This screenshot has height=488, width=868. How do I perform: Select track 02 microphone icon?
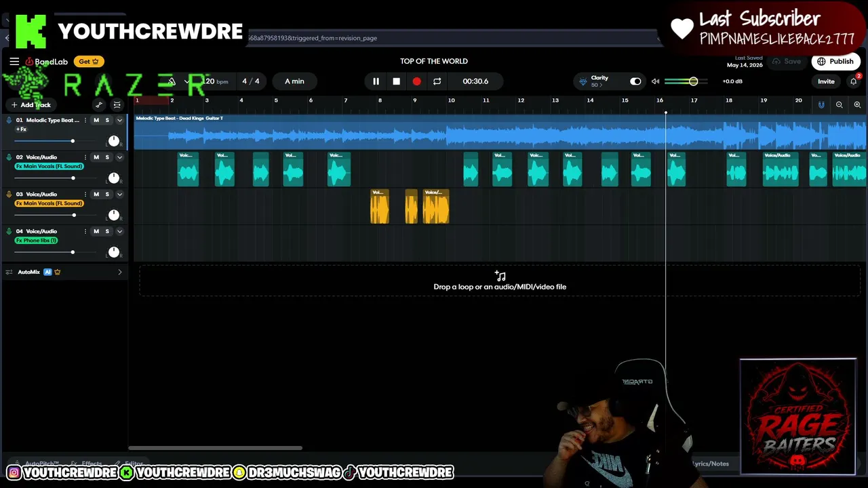click(x=9, y=157)
